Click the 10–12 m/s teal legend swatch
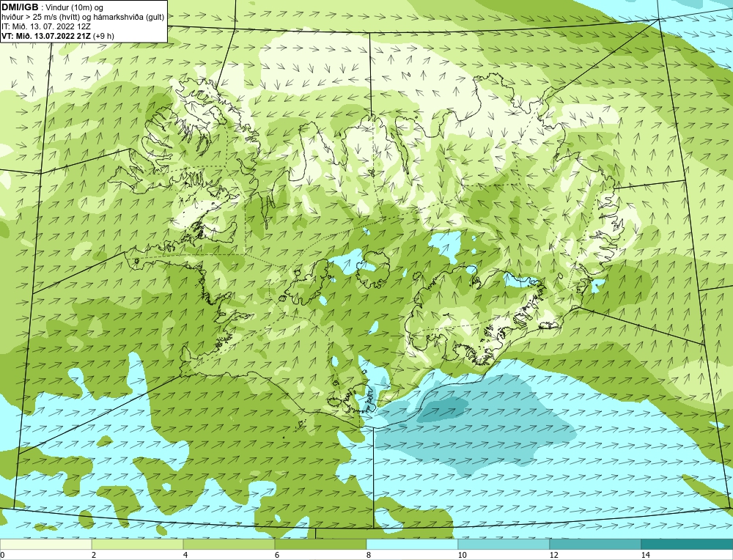733x560 pixels. 504,544
